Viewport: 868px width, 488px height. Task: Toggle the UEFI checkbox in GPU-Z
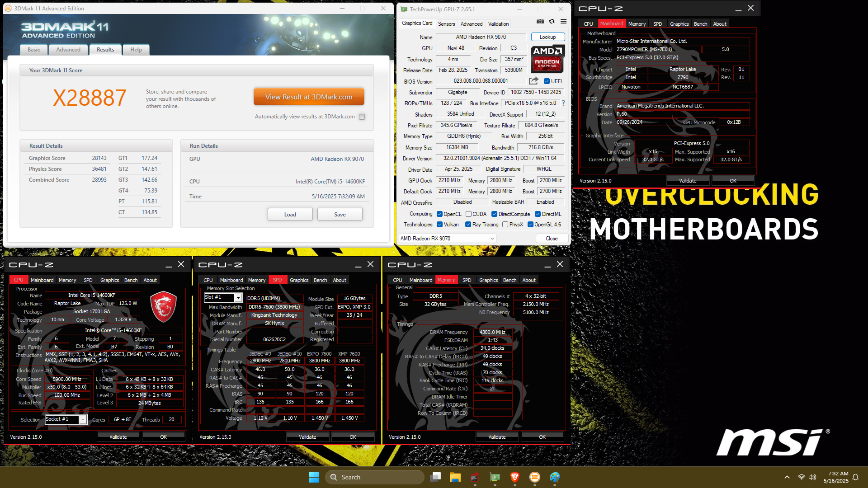547,81
